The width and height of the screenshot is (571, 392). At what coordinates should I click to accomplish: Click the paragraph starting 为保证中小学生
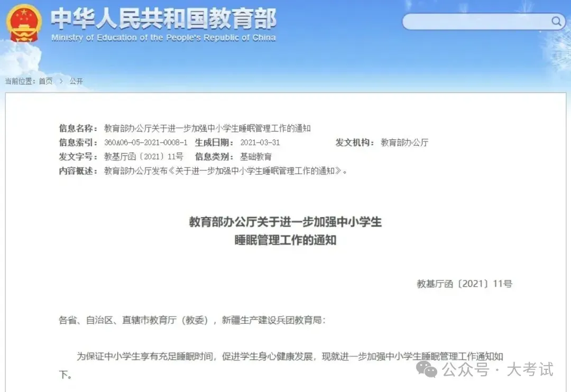[x=281, y=365]
